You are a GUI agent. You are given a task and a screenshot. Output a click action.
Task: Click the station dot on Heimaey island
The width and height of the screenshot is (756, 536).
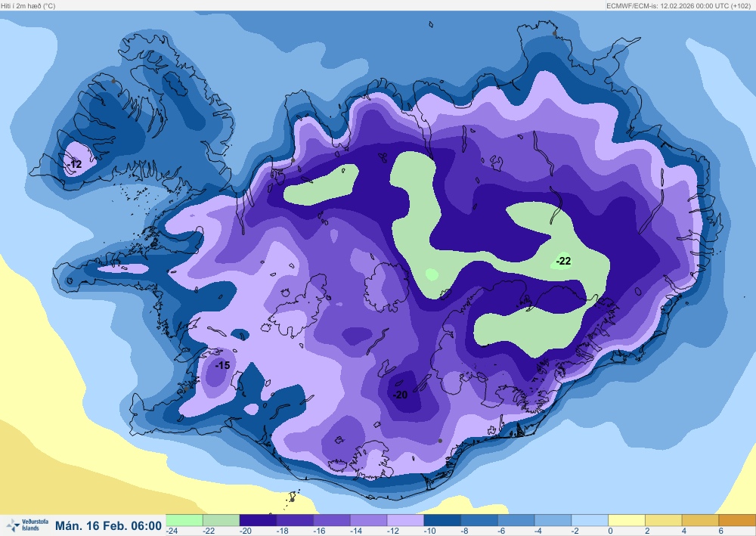(x=292, y=500)
